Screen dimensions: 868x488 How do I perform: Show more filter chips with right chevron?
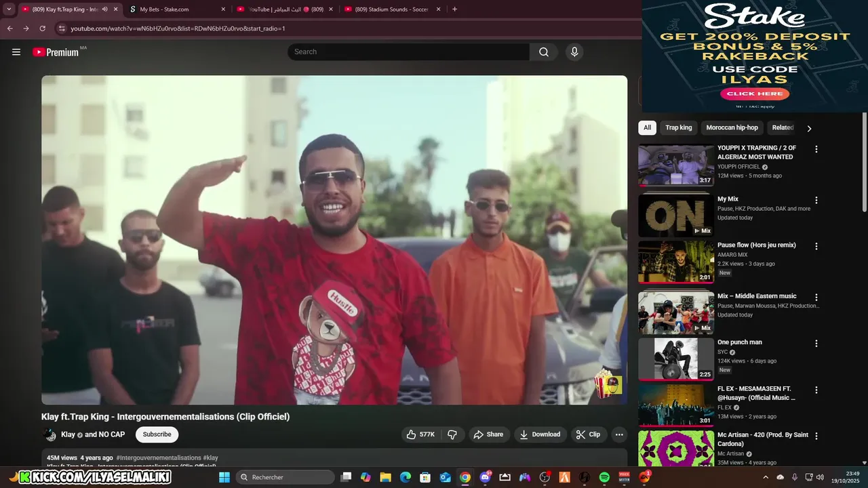tap(809, 128)
